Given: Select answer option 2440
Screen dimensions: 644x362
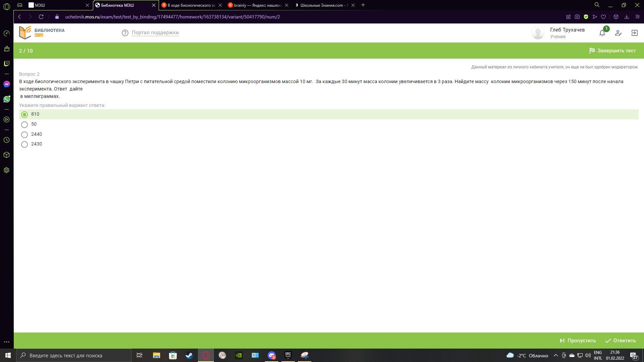Looking at the screenshot, I should [x=24, y=135].
